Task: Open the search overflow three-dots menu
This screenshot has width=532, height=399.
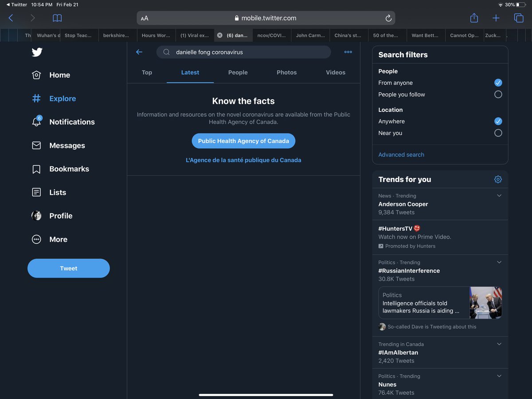Action: click(x=348, y=52)
